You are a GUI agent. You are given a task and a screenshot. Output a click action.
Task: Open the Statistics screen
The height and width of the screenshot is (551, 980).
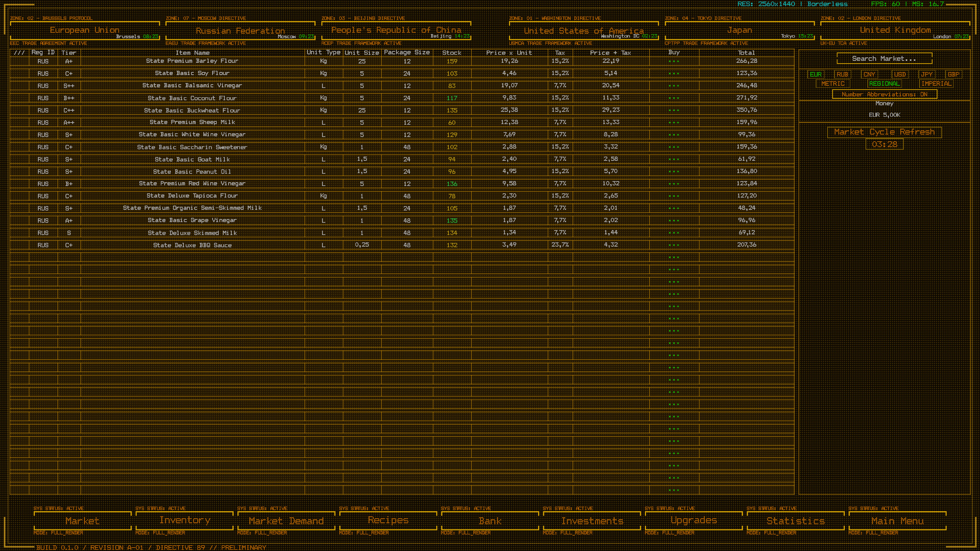[x=795, y=521]
